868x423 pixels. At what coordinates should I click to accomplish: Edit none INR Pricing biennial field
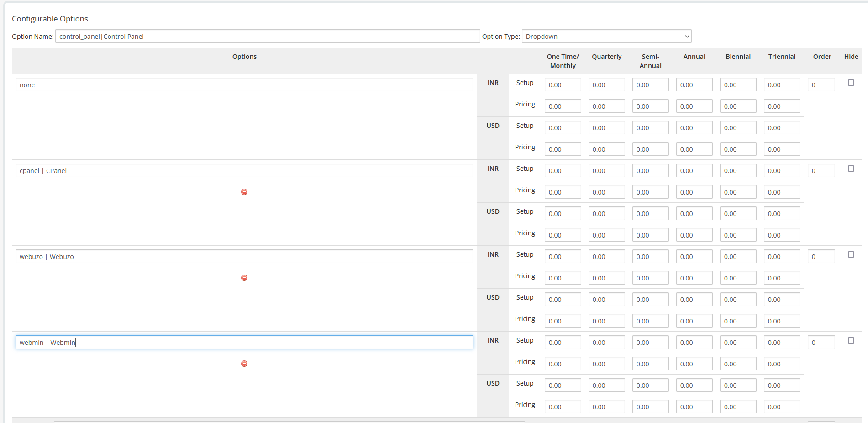tap(738, 106)
